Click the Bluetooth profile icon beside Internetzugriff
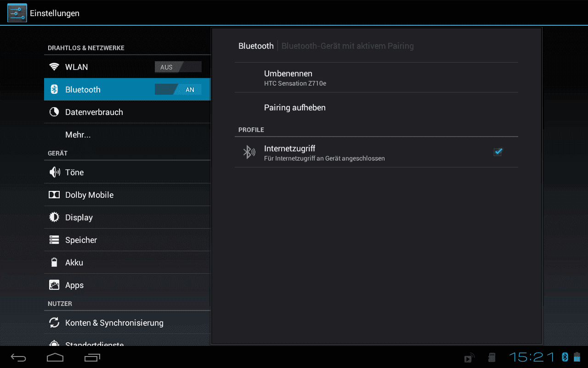 [249, 152]
